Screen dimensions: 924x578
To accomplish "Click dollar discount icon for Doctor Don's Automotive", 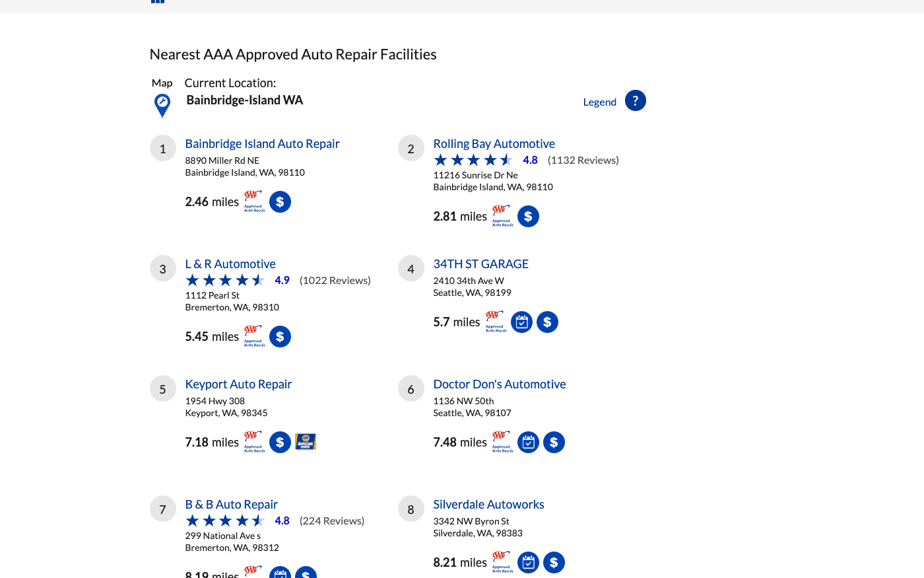I will (x=554, y=442).
